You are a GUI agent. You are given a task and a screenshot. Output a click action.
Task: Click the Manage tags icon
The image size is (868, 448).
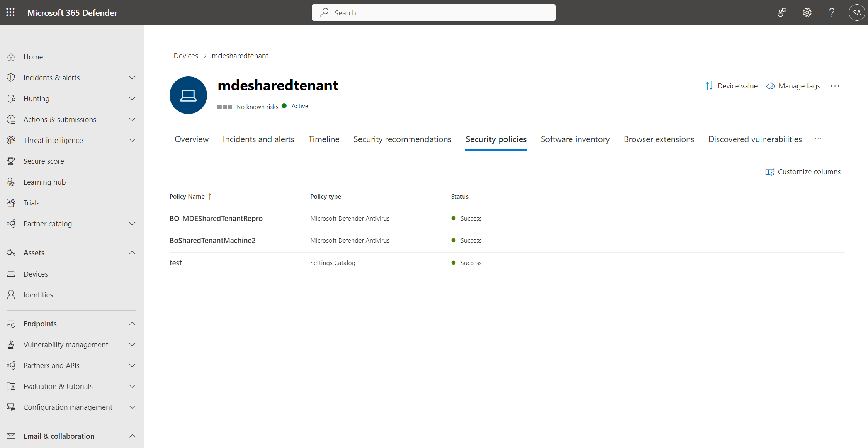771,86
